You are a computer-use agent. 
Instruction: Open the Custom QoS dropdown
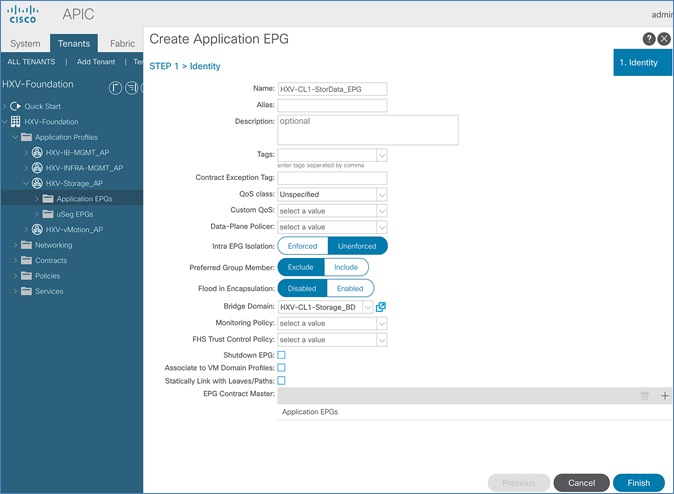tap(382, 211)
